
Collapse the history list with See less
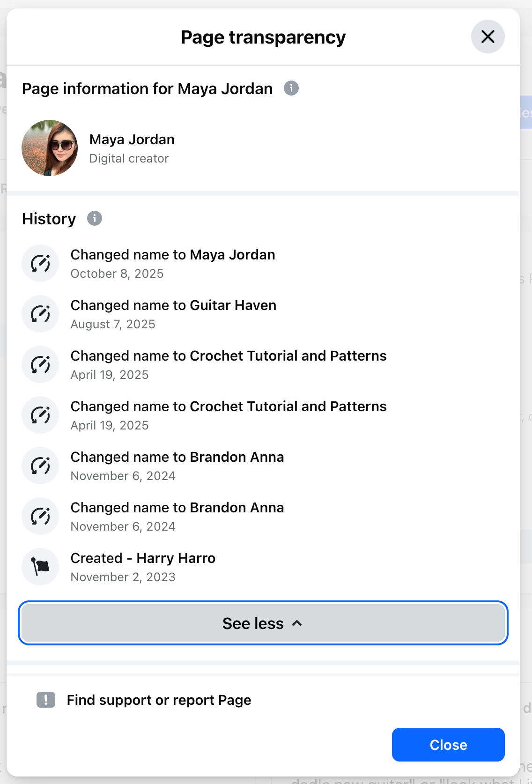pyautogui.click(x=263, y=623)
